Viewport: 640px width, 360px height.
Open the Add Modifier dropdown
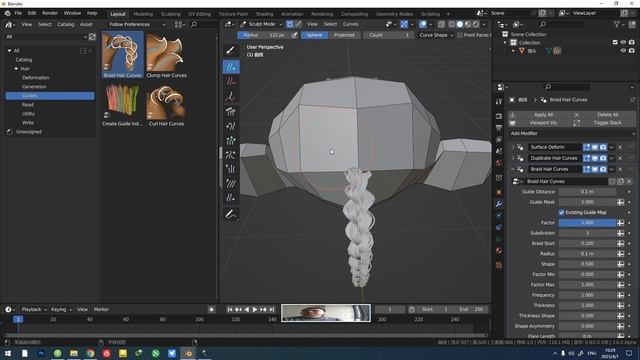pyautogui.click(x=572, y=133)
